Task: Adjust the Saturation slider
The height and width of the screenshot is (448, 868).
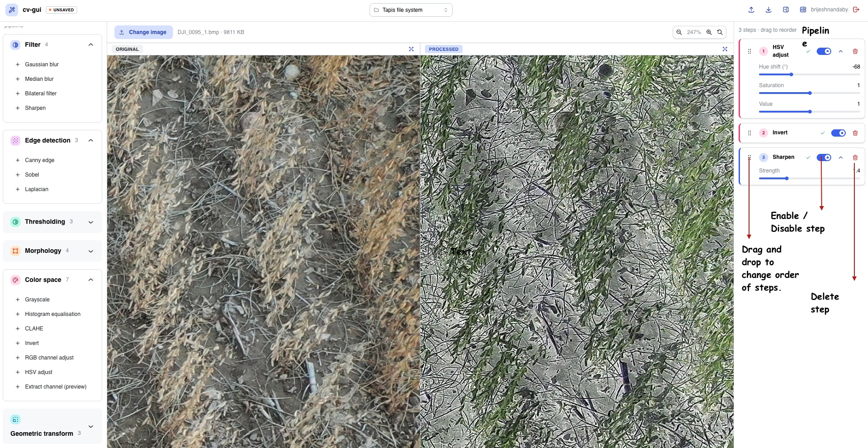Action: point(809,93)
